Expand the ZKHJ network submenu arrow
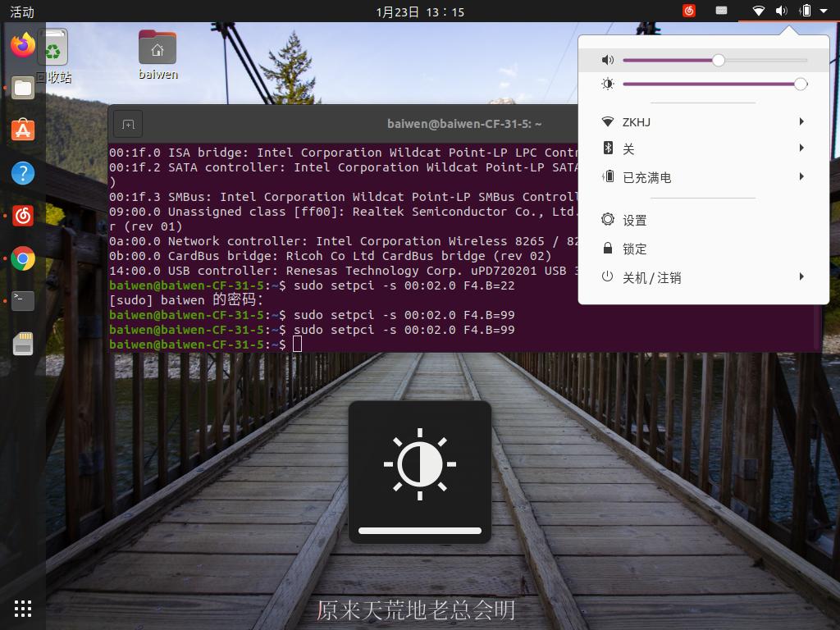Screen dimensions: 840x630 coord(801,121)
